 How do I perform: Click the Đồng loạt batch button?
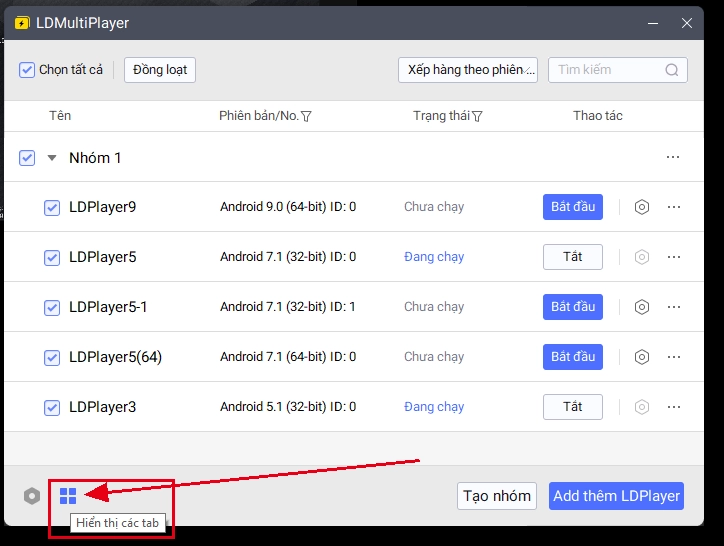(160, 70)
